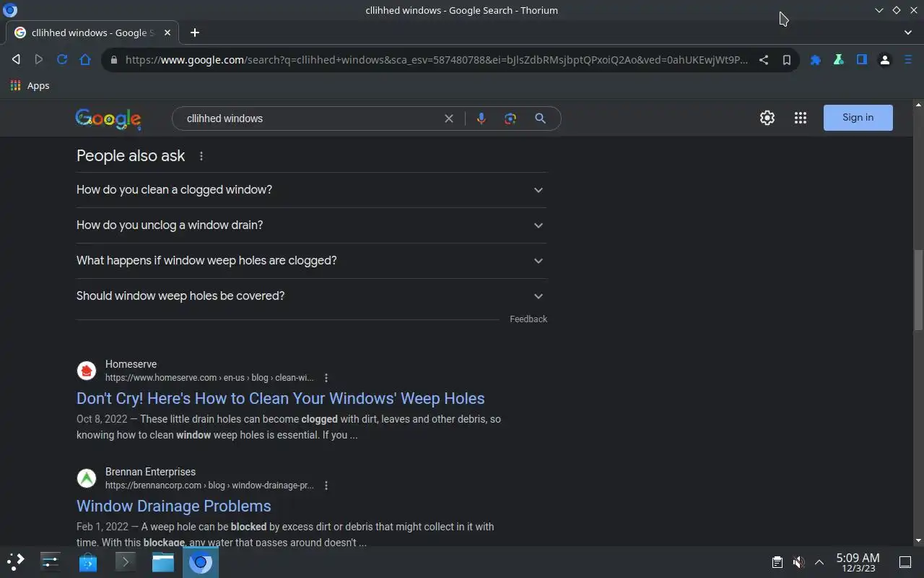Expand 'How do you unclog a window drain?'

click(x=311, y=225)
